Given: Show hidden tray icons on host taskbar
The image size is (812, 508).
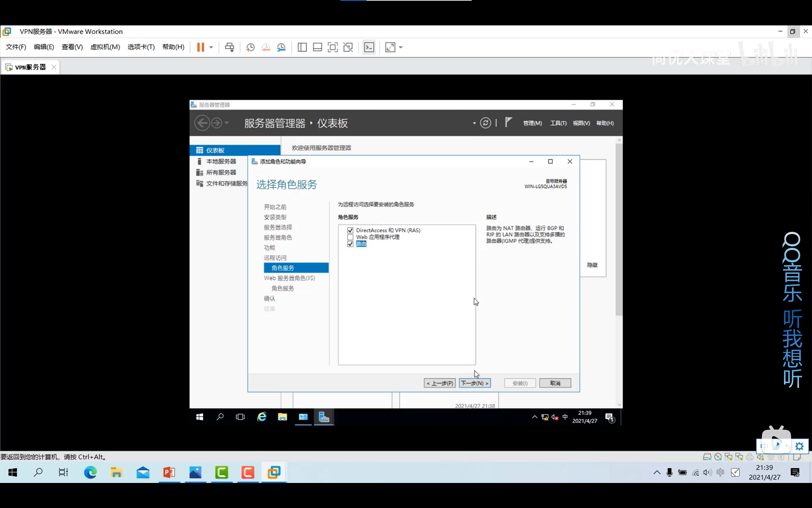Looking at the screenshot, I should [656, 472].
